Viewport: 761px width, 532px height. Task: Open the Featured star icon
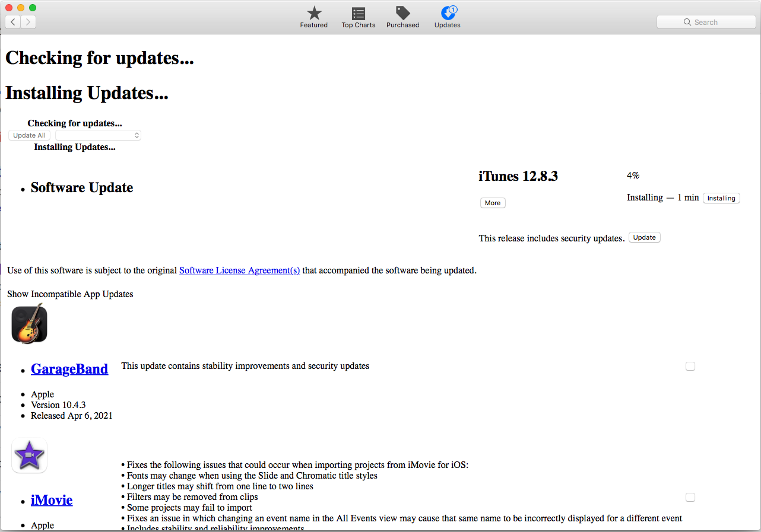[x=314, y=14]
